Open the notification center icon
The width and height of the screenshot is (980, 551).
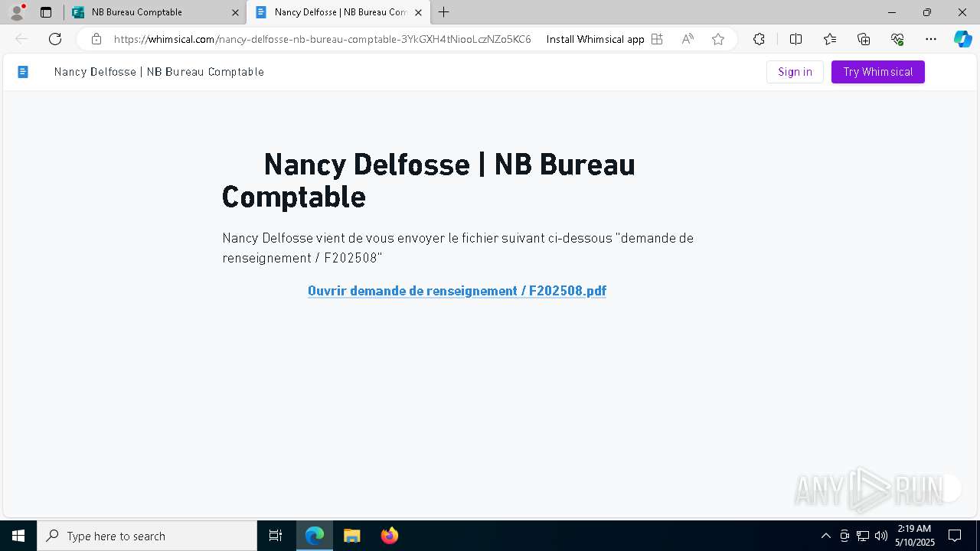(x=955, y=536)
